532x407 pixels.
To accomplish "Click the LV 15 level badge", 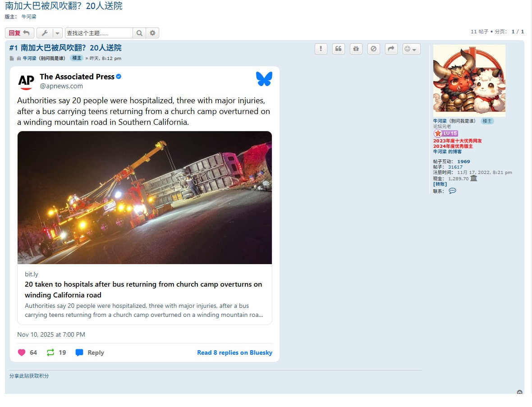I will (x=446, y=133).
